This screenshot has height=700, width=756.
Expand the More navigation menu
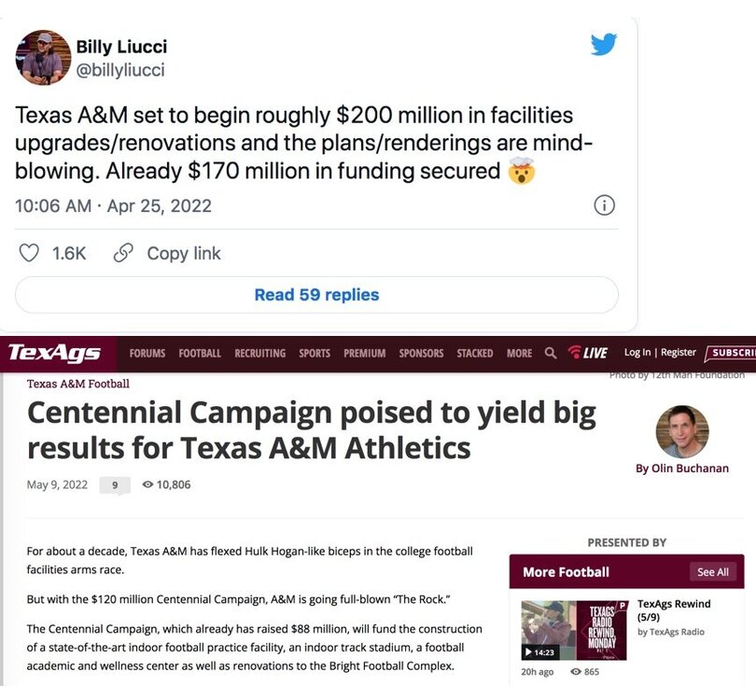519,354
